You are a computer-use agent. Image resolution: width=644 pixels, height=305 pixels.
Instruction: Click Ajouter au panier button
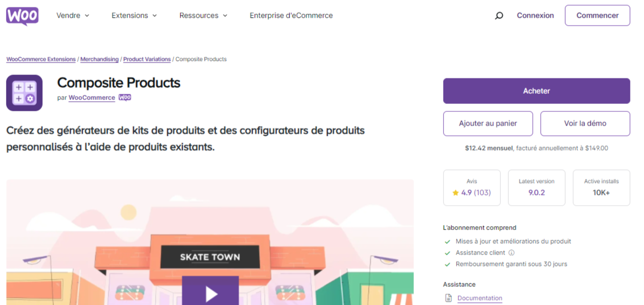tap(488, 124)
